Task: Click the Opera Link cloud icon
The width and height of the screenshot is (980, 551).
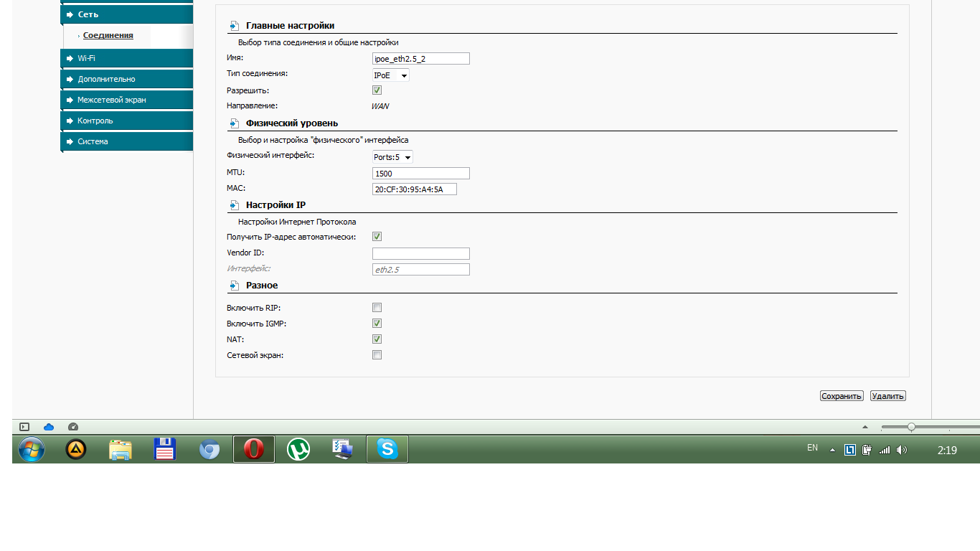Action: click(49, 426)
